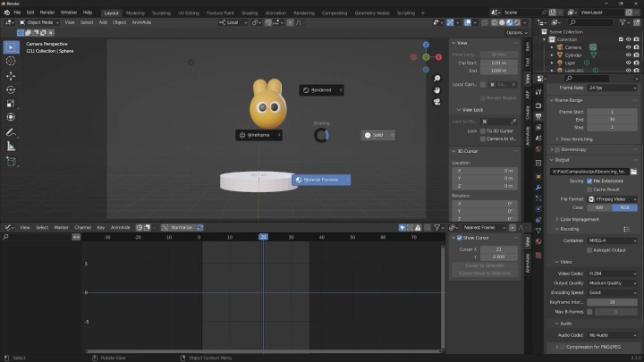Click the Frame Range End field
The image size is (644, 362).
(x=612, y=120)
